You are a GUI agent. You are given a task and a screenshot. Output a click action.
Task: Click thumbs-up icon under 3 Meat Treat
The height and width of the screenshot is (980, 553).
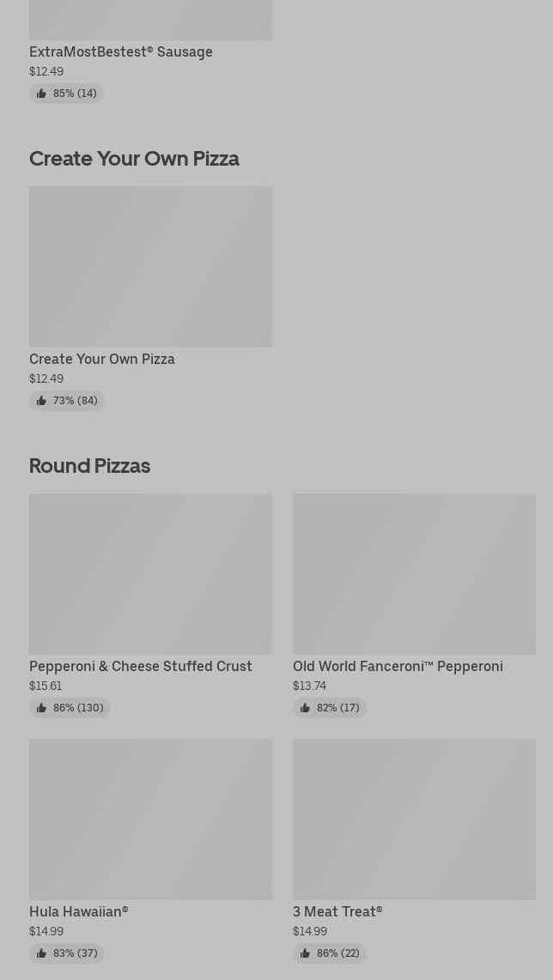pyautogui.click(x=305, y=953)
